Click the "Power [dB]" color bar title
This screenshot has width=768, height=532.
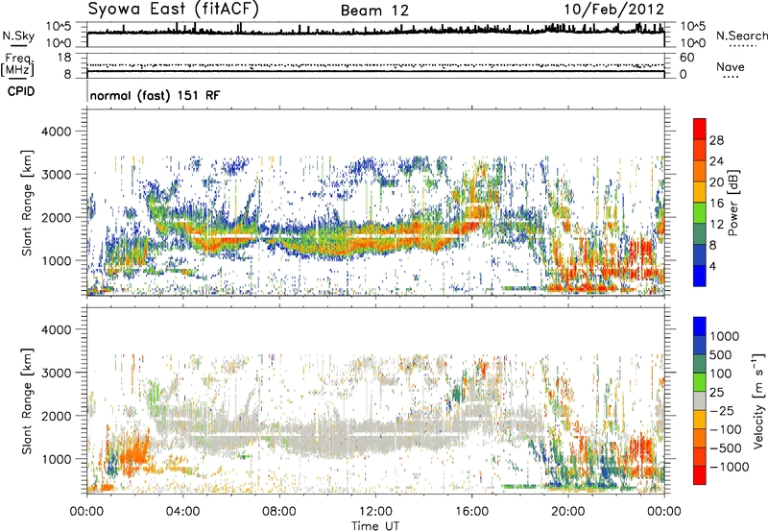click(x=733, y=203)
